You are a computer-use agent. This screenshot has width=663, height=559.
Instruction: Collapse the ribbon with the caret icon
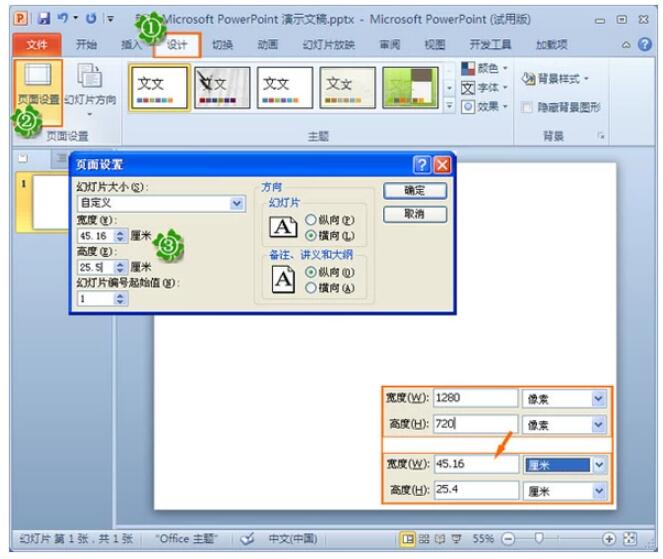pyautogui.click(x=626, y=45)
